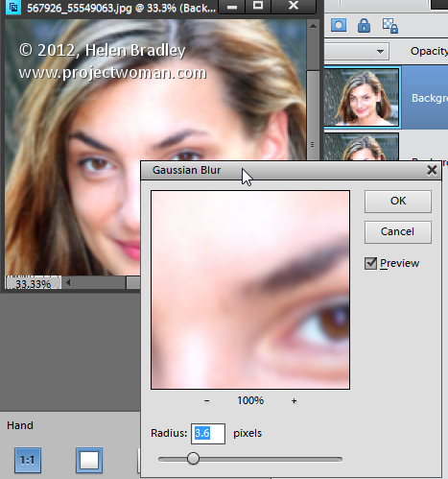Select the top Background layer thumbnail

click(362, 97)
